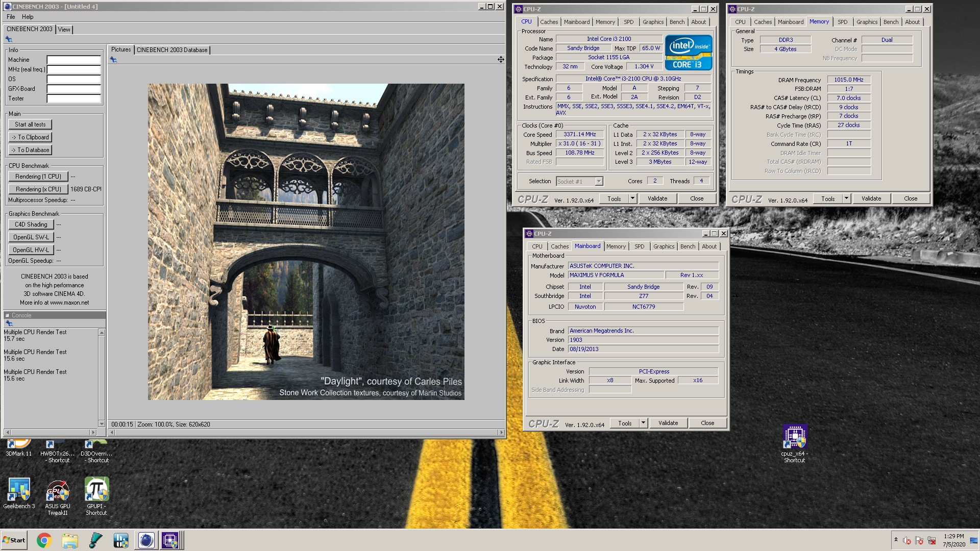Screen dimensions: 980x551
Task: Run Rendering (1 CPU) benchmark
Action: pyautogui.click(x=38, y=177)
